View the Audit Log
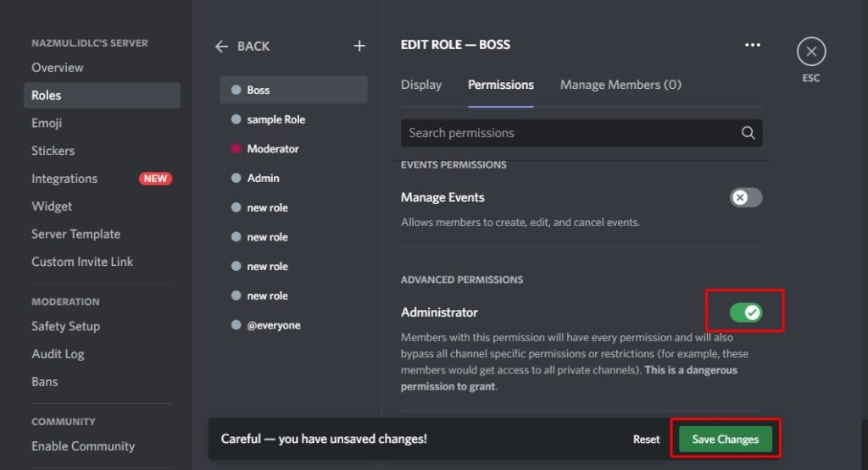 pyautogui.click(x=58, y=354)
